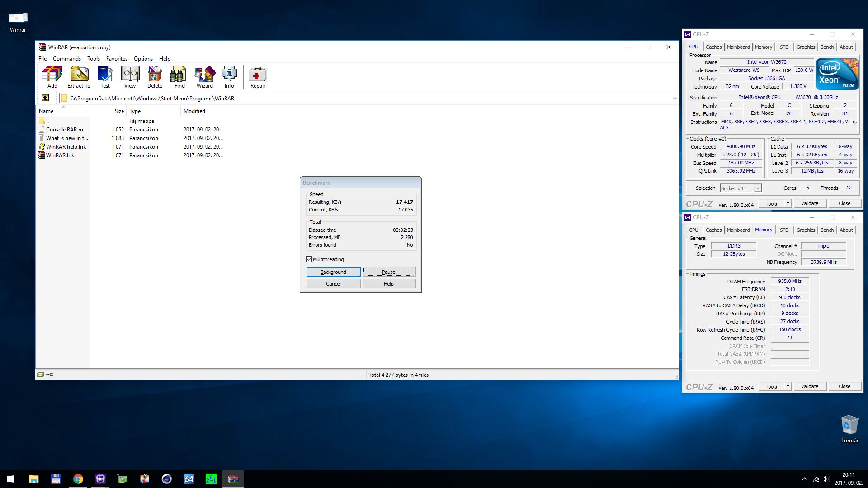Switch to CPU-Z in the taskbar

point(100,479)
